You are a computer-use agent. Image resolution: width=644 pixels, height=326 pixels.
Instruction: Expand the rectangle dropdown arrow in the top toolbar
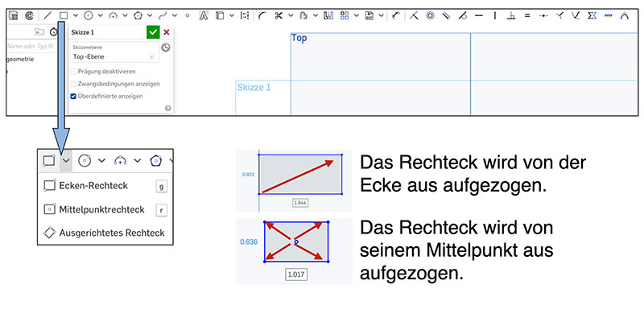coord(75,15)
